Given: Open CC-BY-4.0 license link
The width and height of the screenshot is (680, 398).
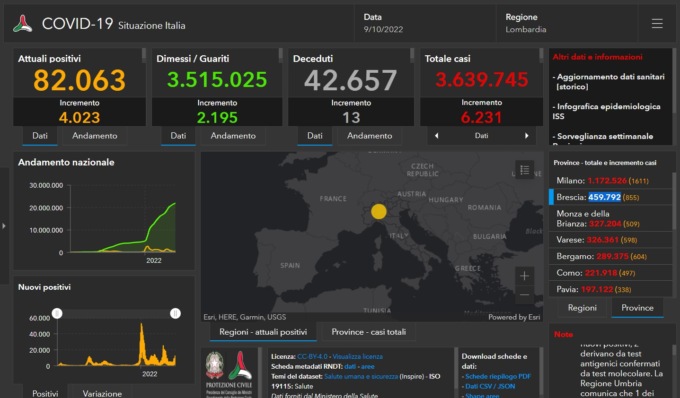Looking at the screenshot, I should (x=312, y=356).
